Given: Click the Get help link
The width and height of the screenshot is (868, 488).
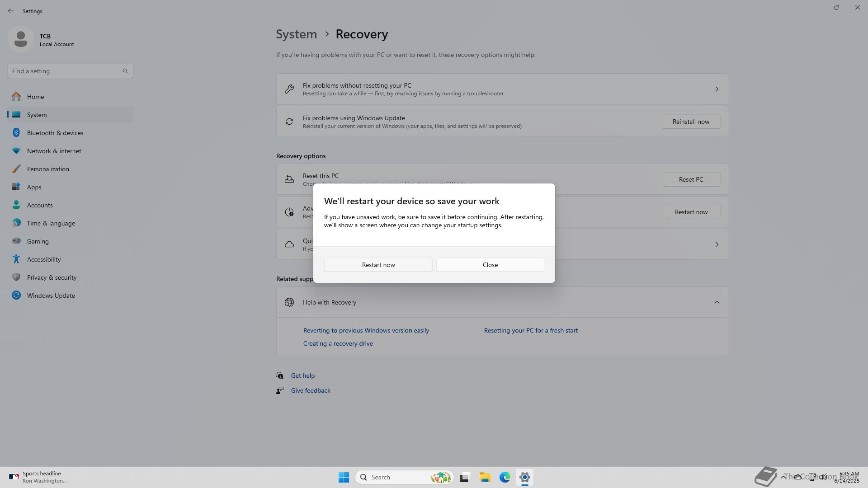Looking at the screenshot, I should pyautogui.click(x=302, y=375).
